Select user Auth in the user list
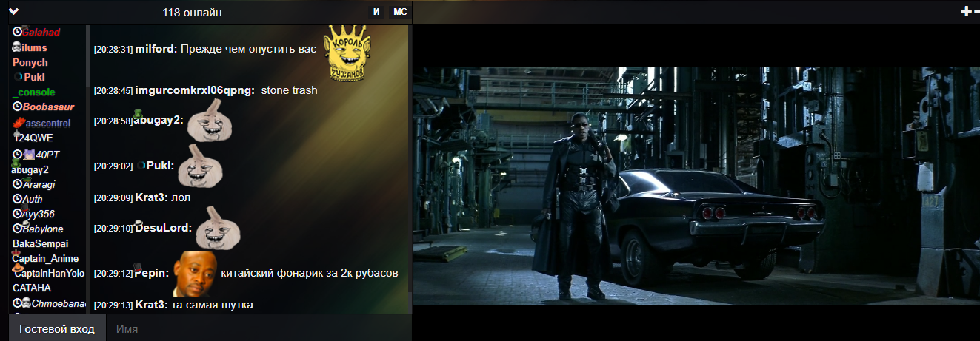This screenshot has width=980, height=341. coord(33,200)
